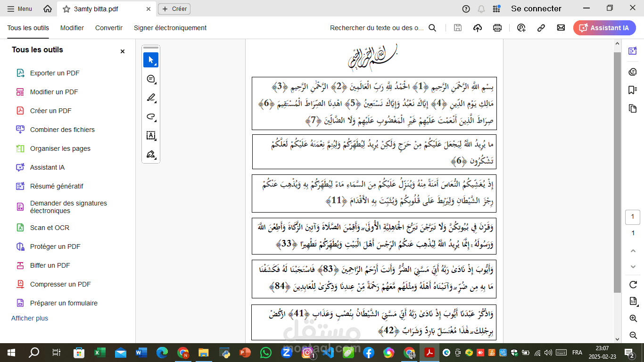Open the help question mark icon
Screen dimensions: 644x362
click(466, 8)
